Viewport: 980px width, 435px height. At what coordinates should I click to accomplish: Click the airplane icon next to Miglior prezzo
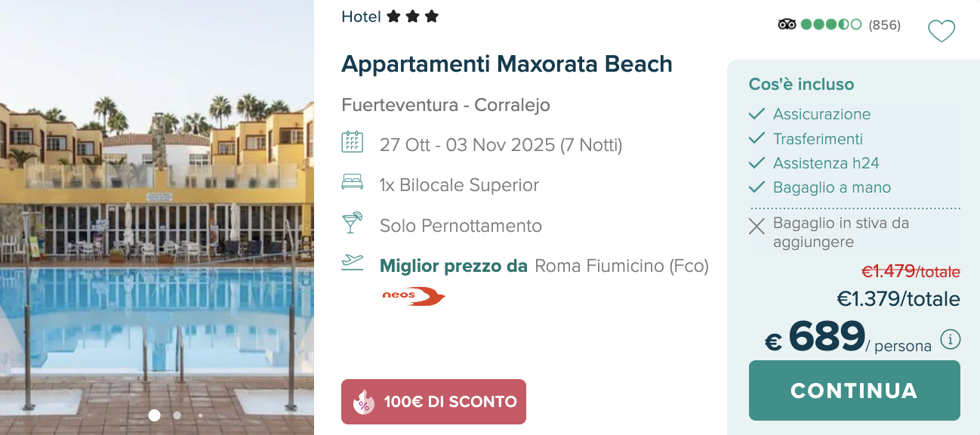[x=353, y=265]
